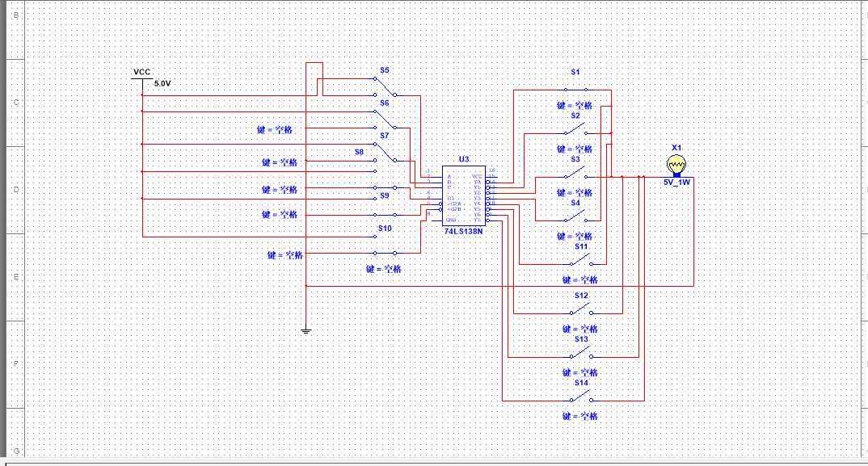Click the S8 reference label
This screenshot has width=868, height=466.
(360, 152)
